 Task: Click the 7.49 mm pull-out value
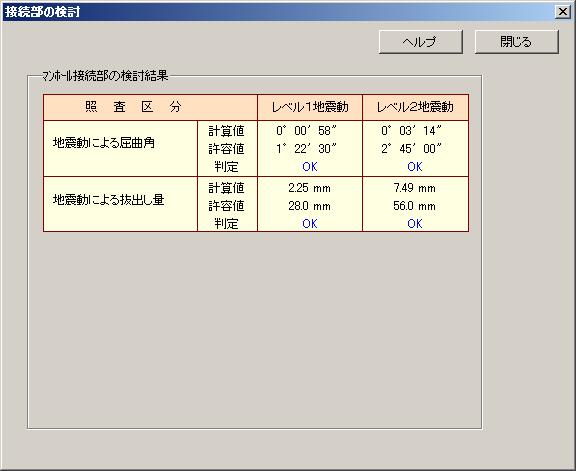[x=414, y=188]
